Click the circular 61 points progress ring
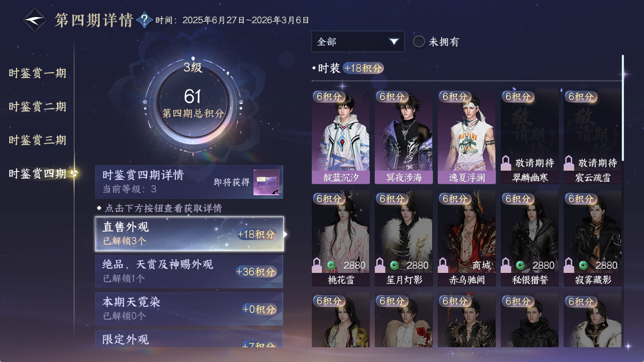The width and height of the screenshot is (644, 362). pyautogui.click(x=193, y=103)
